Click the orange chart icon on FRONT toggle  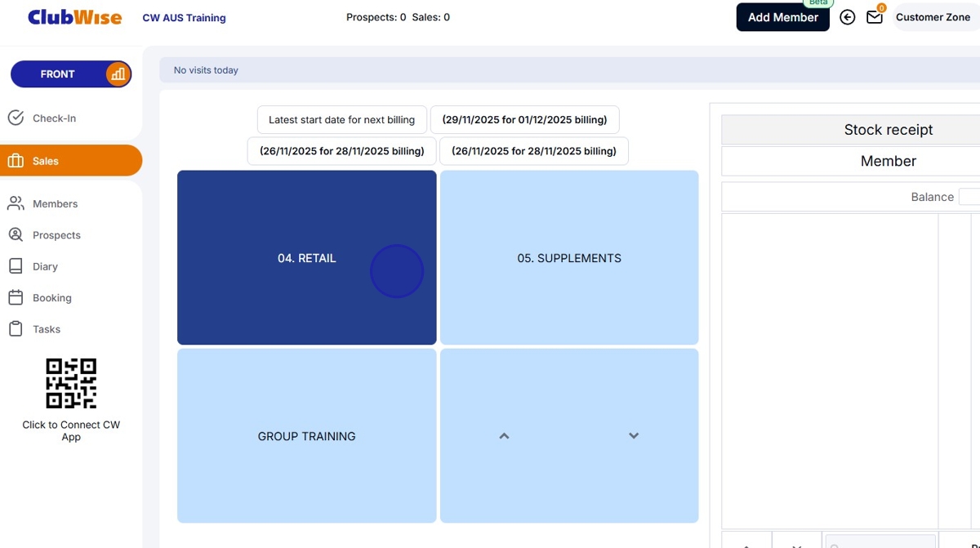118,74
